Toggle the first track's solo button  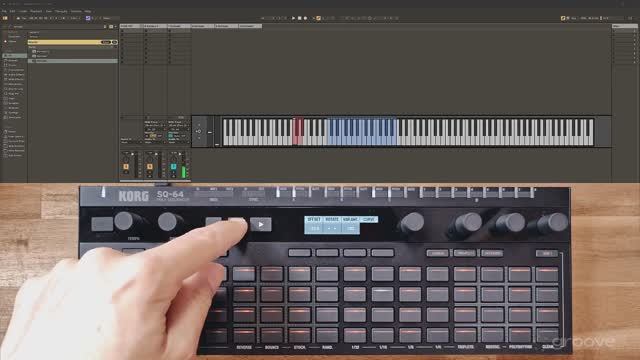126,172
